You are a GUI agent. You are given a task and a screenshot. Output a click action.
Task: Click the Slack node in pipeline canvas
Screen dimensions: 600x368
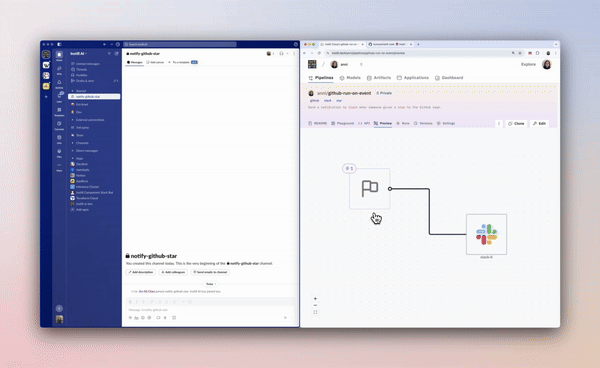486,234
